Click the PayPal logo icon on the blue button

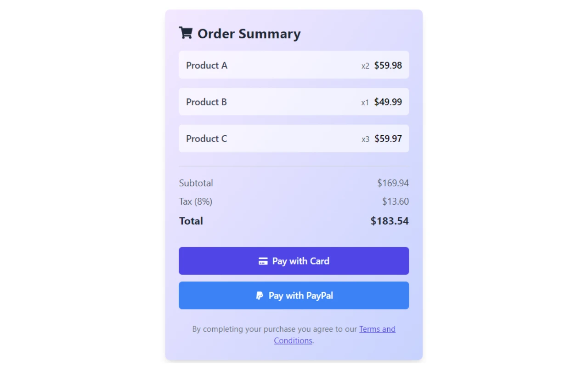(260, 296)
